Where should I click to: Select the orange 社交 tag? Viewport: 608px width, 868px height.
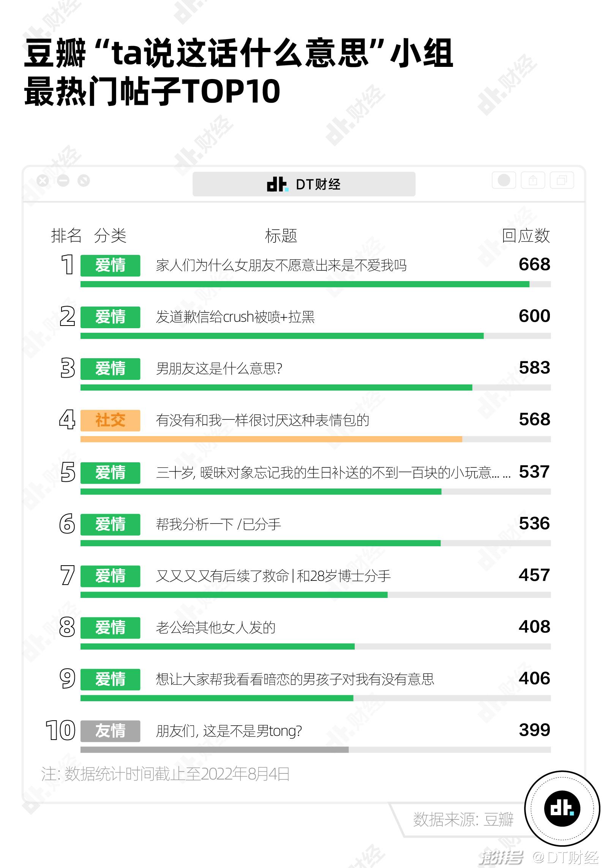coord(110,420)
